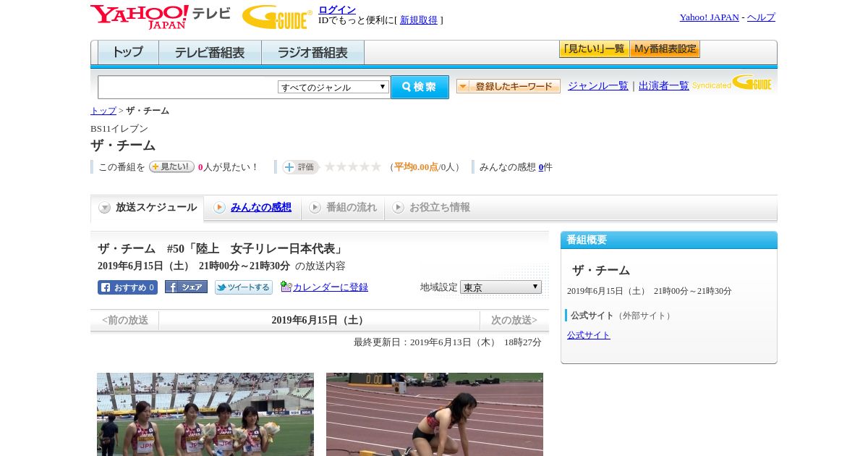
Task: Click the Yahoo! JAPAN テレビ logo
Action: 161,17
